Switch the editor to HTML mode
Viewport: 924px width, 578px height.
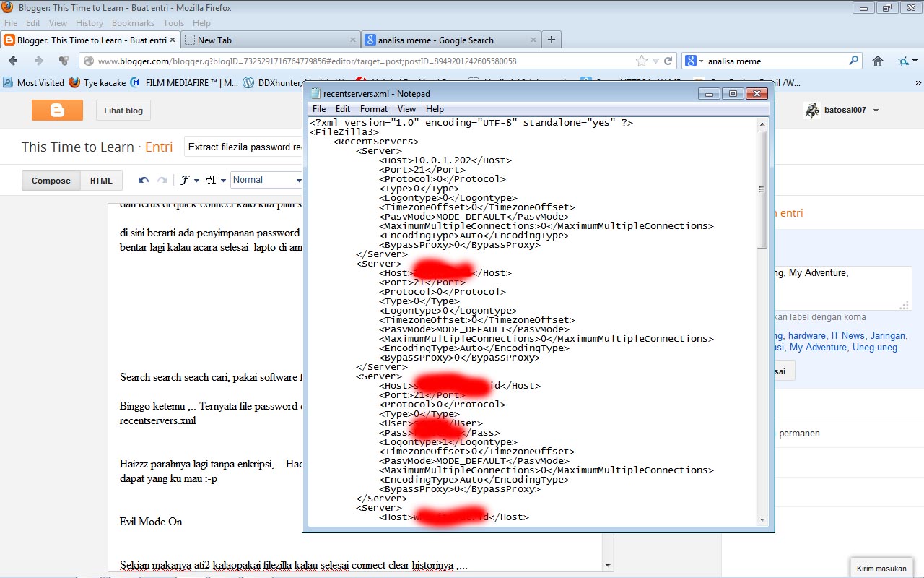pyautogui.click(x=101, y=180)
